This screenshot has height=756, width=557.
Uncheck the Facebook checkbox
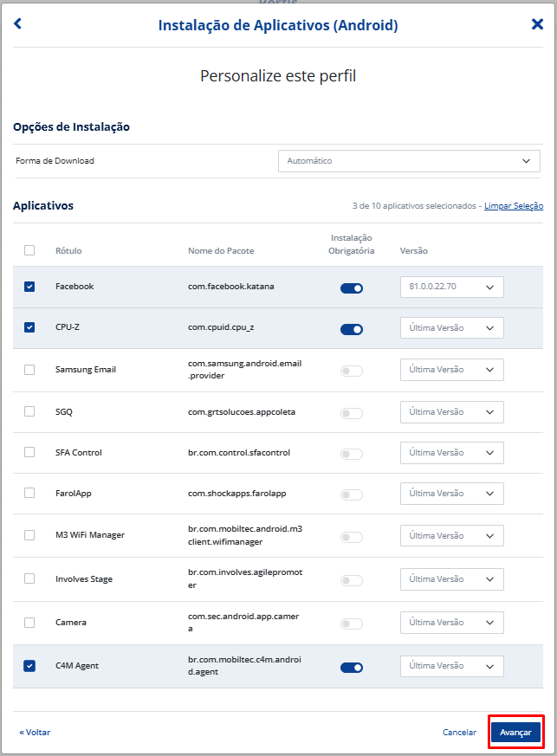pos(29,287)
